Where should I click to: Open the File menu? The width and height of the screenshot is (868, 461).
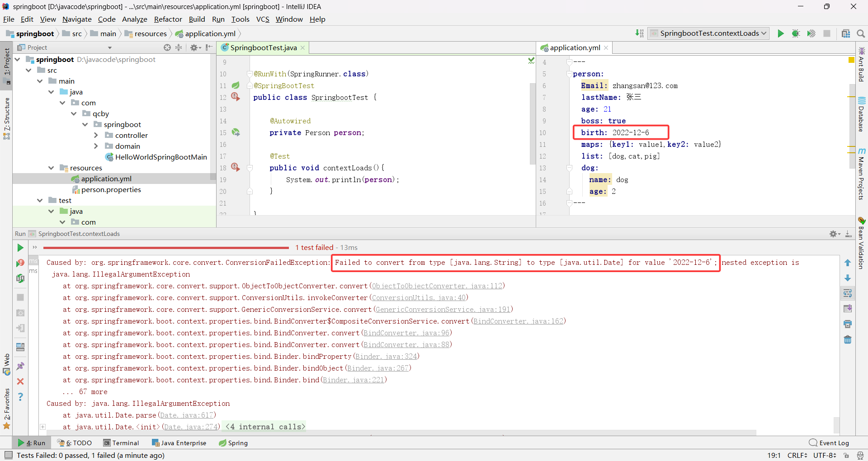click(x=9, y=19)
